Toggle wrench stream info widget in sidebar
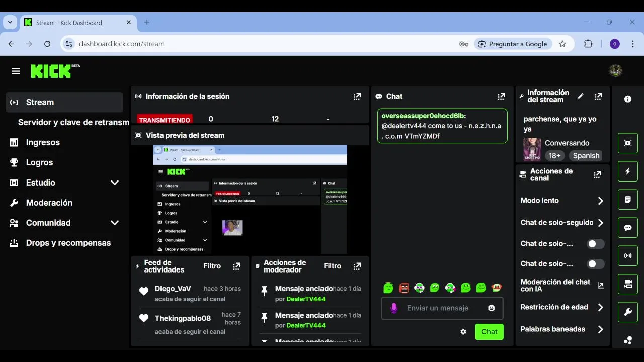Screen dimensions: 644x362 [x=628, y=312]
